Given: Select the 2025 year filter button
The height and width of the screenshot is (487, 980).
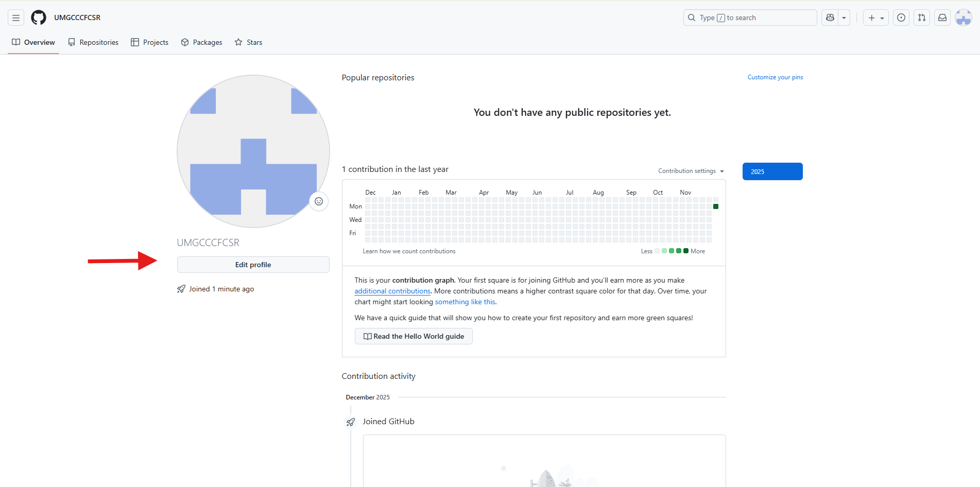Looking at the screenshot, I should 772,171.
